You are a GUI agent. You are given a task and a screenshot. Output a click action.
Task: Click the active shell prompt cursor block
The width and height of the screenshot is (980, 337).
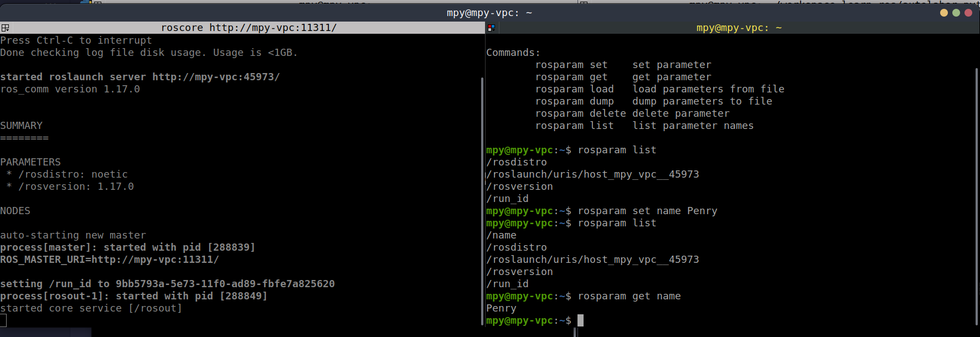pyautogui.click(x=580, y=320)
